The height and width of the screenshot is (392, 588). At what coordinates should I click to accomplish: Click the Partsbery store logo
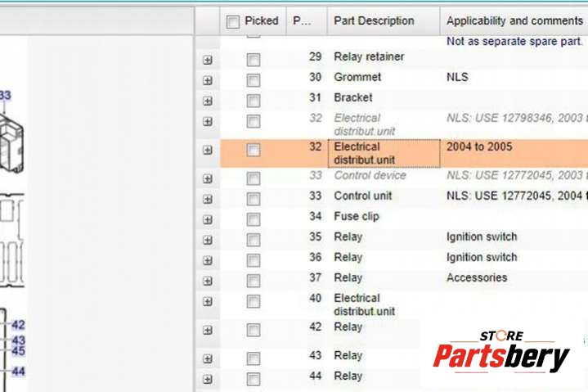click(500, 352)
